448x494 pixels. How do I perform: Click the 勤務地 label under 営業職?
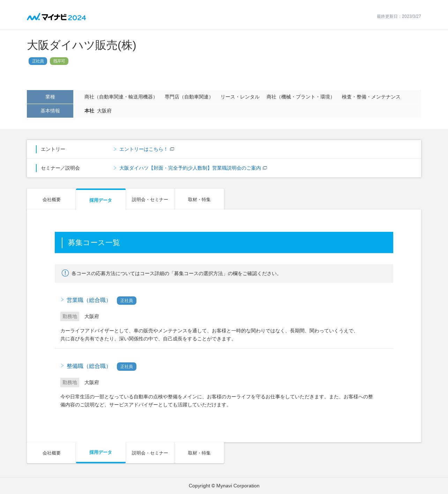point(70,316)
